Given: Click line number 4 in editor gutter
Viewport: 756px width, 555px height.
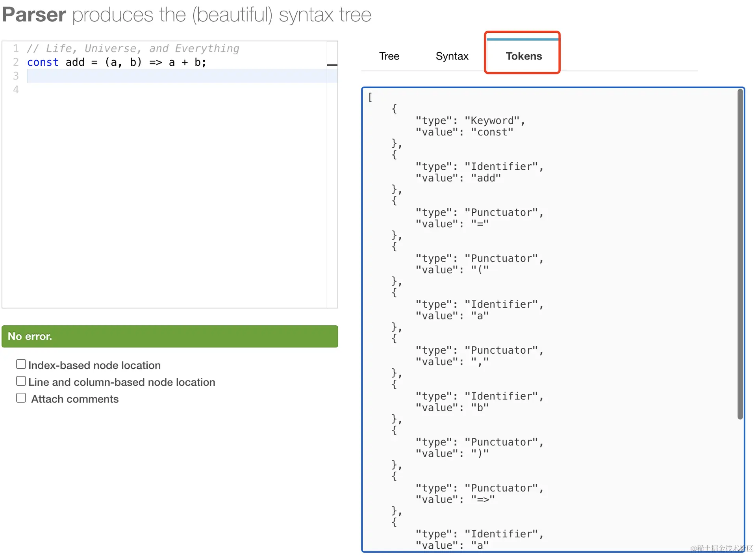Looking at the screenshot, I should 16,90.
